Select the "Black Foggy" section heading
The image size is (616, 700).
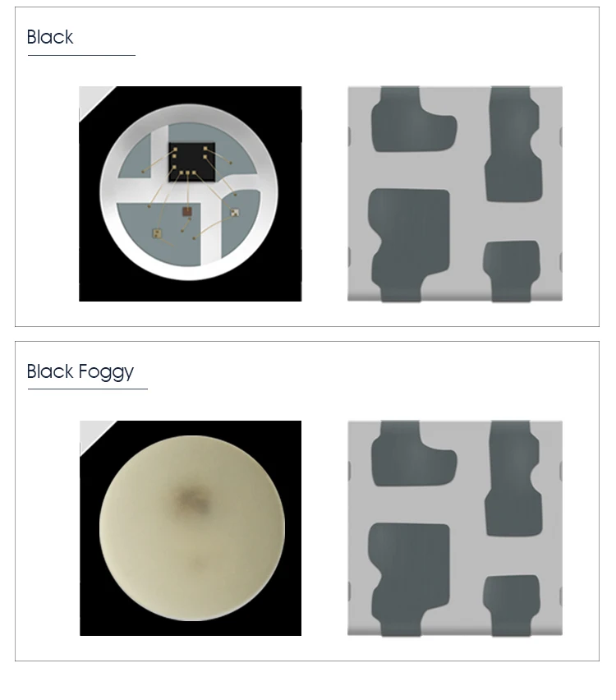(x=80, y=371)
